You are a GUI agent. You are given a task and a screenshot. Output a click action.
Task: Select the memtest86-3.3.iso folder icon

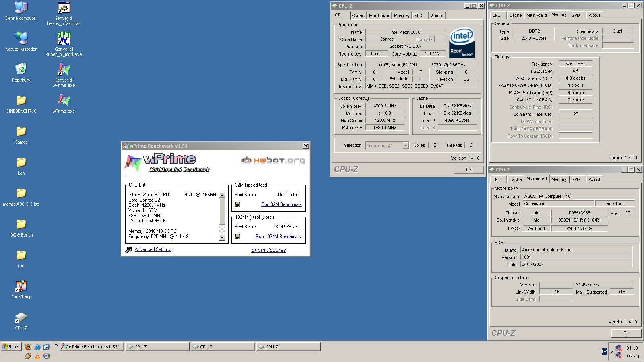tap(21, 197)
